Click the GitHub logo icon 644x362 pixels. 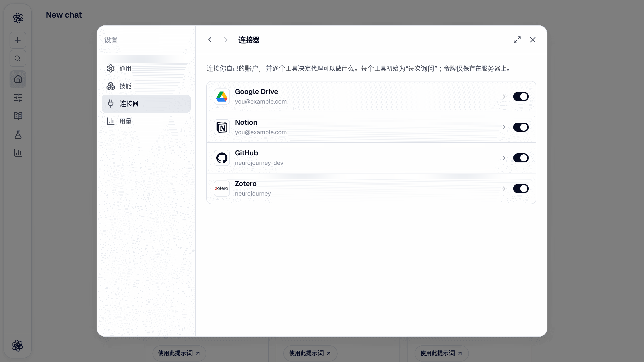click(222, 158)
